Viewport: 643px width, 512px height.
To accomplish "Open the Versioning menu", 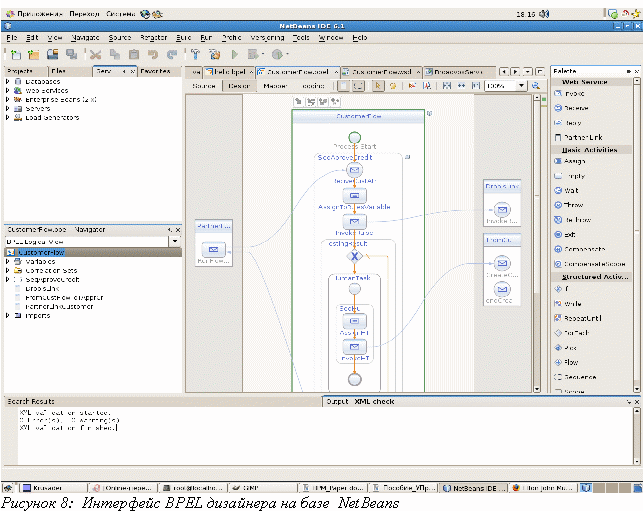I will pyautogui.click(x=265, y=37).
